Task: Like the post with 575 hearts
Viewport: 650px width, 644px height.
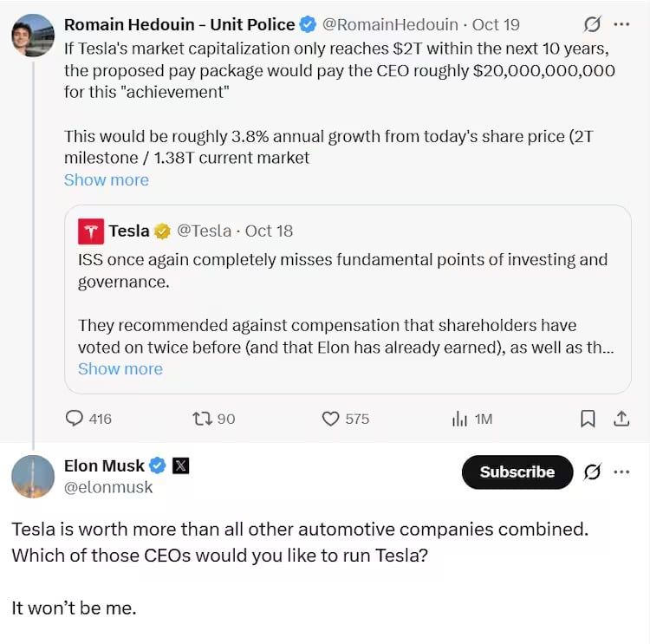Action: click(x=330, y=419)
